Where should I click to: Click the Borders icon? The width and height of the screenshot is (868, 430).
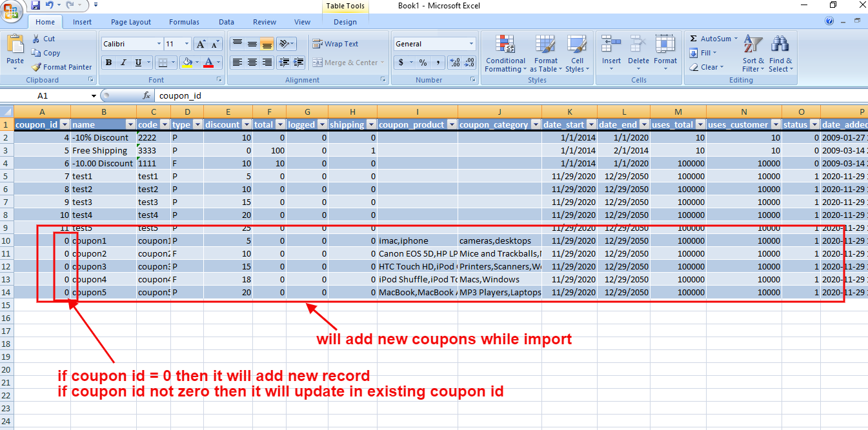pos(162,63)
